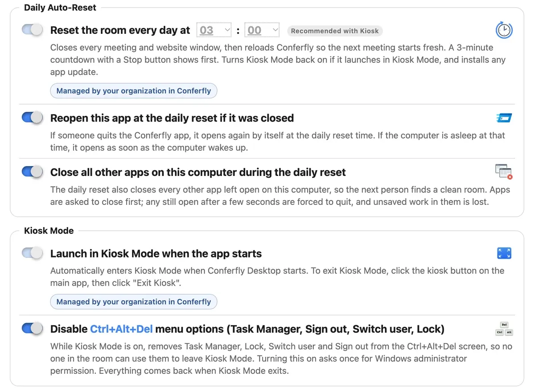Click the Kiosk Mode fullscreen arrows icon

click(504, 253)
